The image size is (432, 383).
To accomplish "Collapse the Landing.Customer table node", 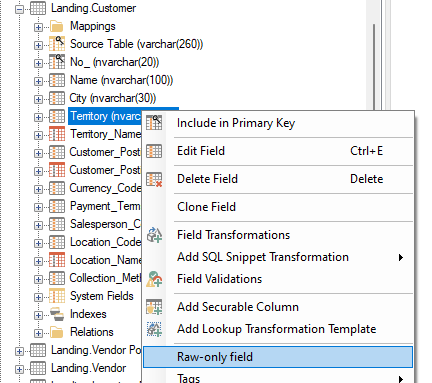I will click(20, 9).
